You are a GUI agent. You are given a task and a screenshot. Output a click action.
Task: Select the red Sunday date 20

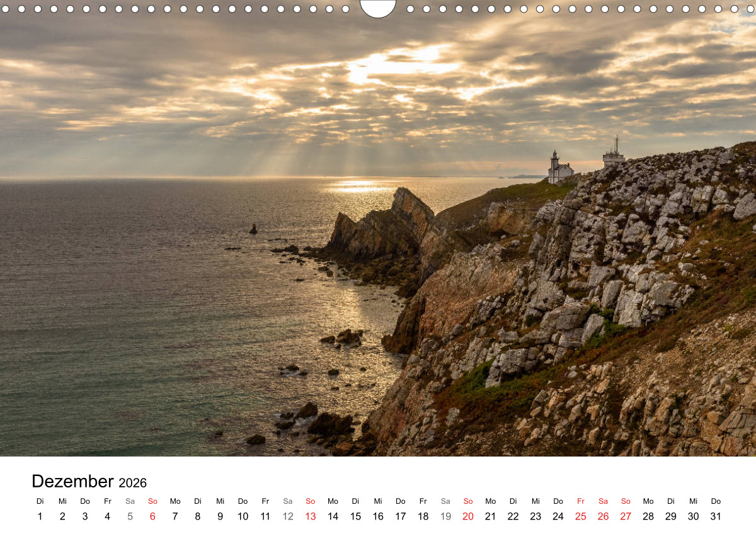468,516
